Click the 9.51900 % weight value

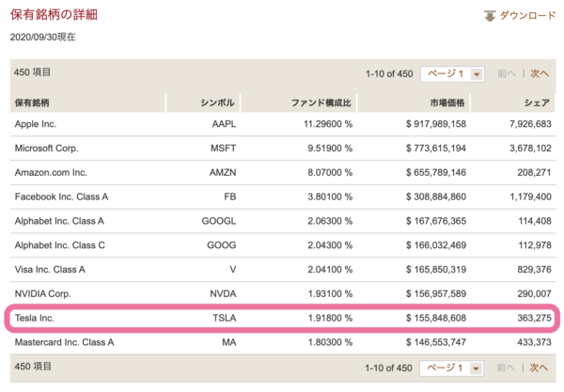click(330, 149)
